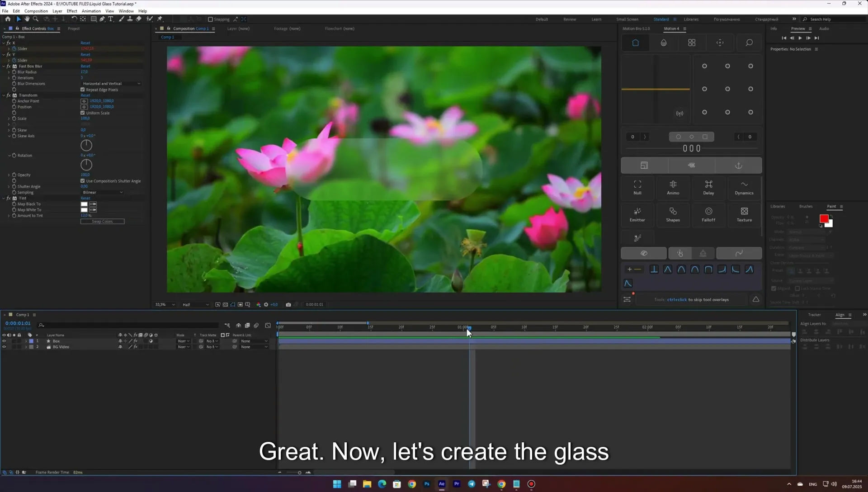
Task: Open the Shapes tool in Motion panel
Action: coord(673,214)
